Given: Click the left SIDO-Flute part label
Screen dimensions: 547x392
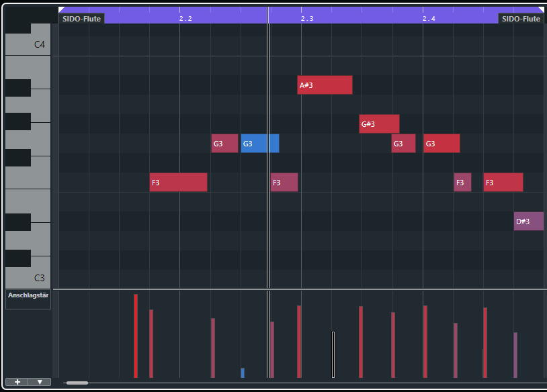Looking at the screenshot, I should 81,19.
